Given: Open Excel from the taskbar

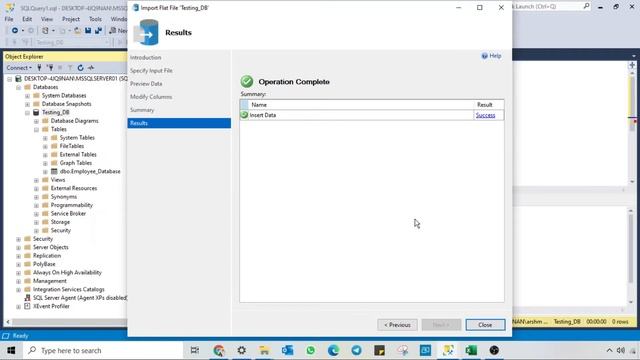Looking at the screenshot, I should 471,351.
